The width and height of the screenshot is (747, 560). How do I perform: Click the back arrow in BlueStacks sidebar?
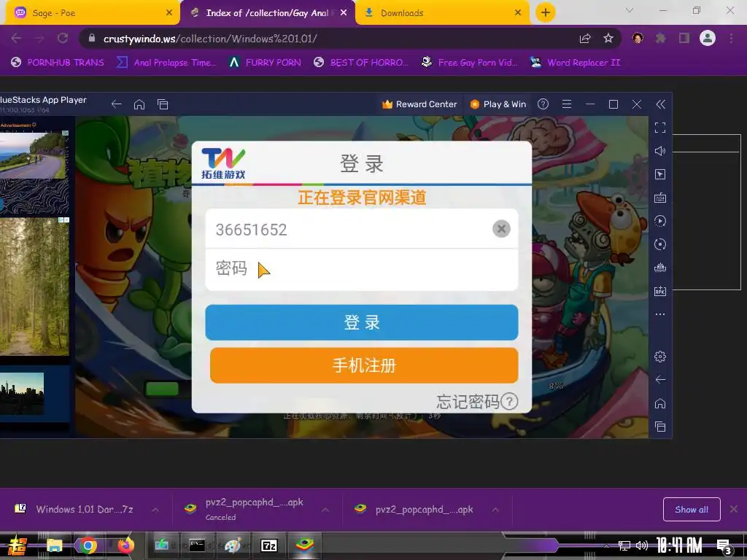(x=659, y=379)
